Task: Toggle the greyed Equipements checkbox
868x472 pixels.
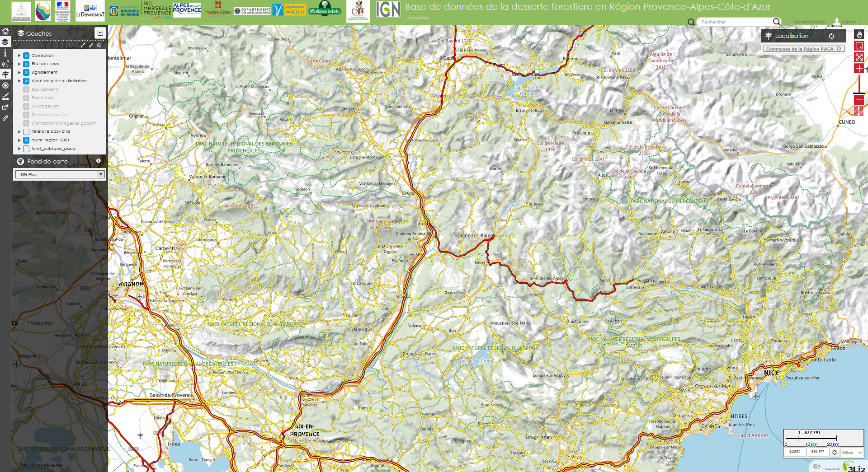Action: (x=26, y=89)
